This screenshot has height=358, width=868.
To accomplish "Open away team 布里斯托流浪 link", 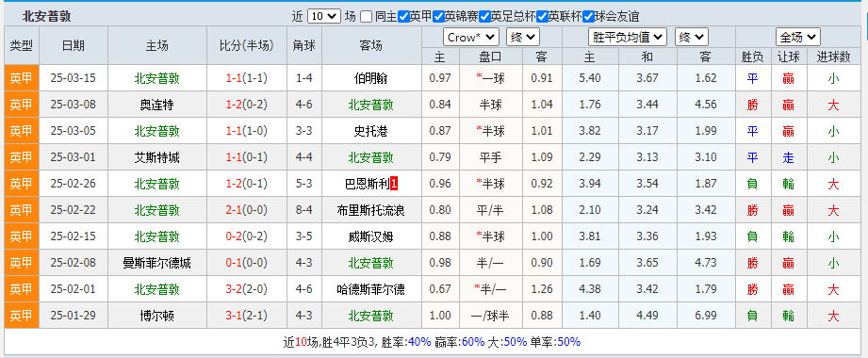I will (371, 210).
